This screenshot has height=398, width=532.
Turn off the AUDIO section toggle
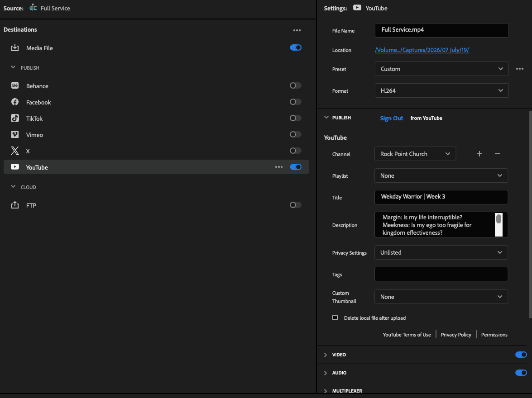coord(521,373)
